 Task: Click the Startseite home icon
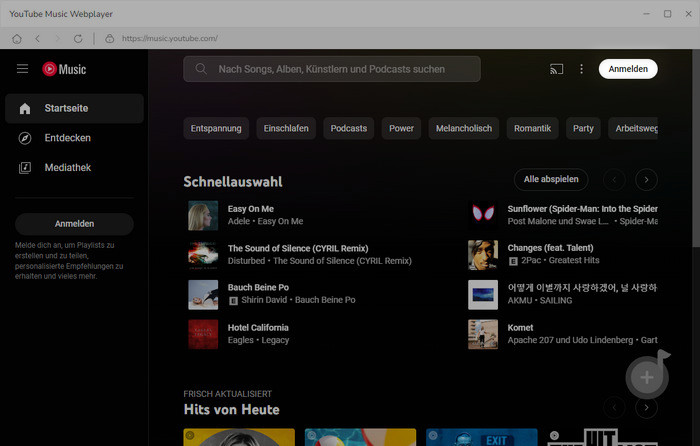25,108
